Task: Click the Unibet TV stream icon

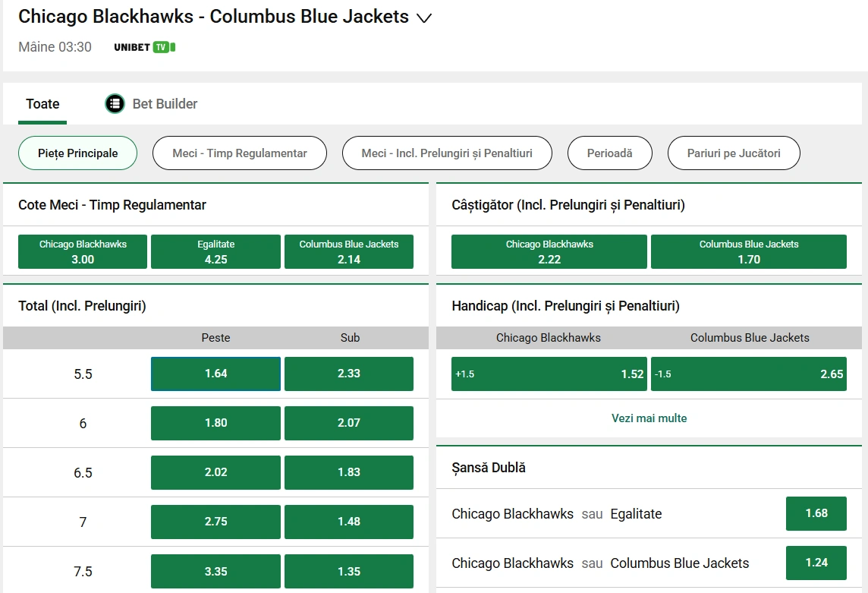Action: pos(145,47)
